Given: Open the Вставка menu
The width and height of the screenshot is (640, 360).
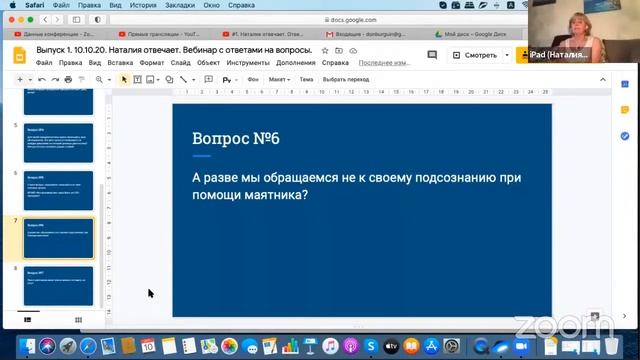Looking at the screenshot, I should (x=120, y=63).
